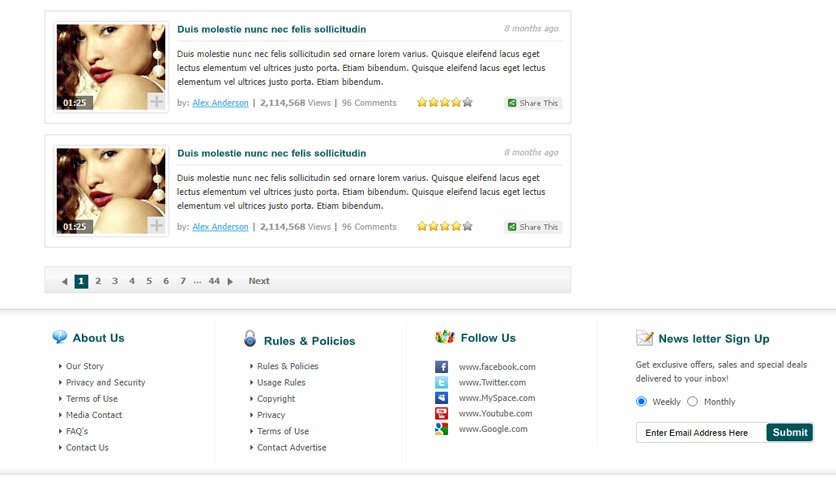Go to page 4 in pagination
Image resolution: width=836 pixels, height=484 pixels.
(x=132, y=281)
